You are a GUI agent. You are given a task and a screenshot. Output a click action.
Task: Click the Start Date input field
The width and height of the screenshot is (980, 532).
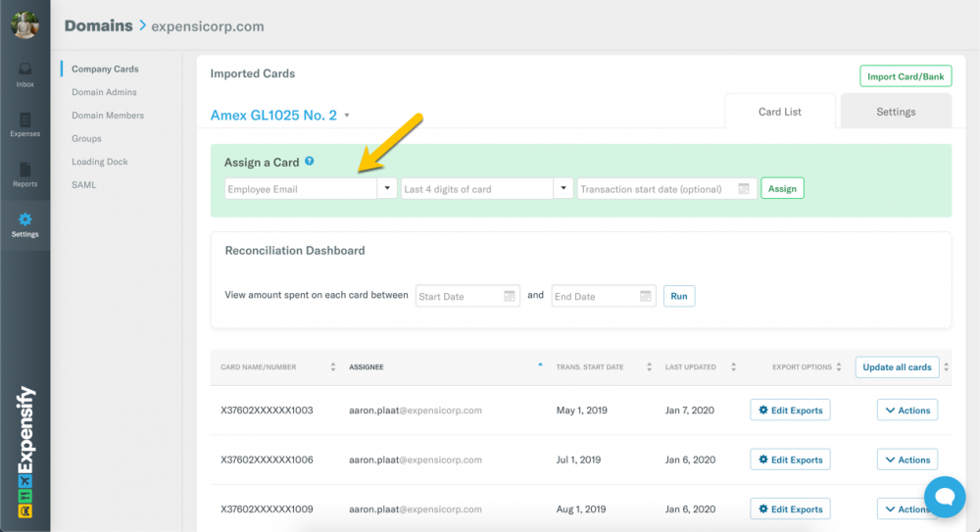coord(467,296)
